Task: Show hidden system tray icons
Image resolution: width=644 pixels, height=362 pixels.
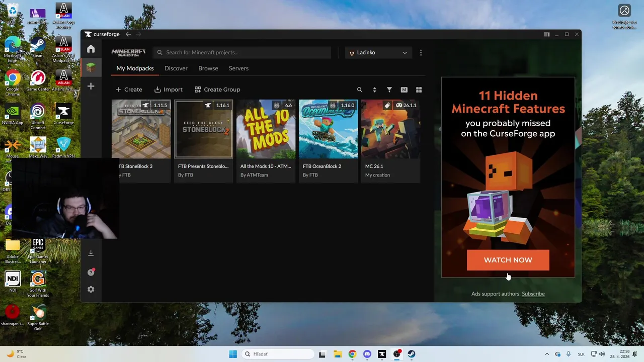Action: (547, 354)
